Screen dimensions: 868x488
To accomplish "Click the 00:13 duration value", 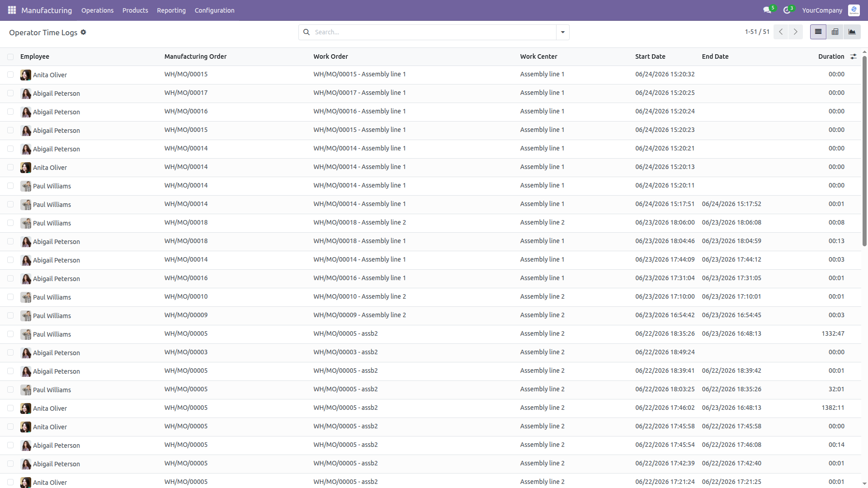I will [x=836, y=241].
